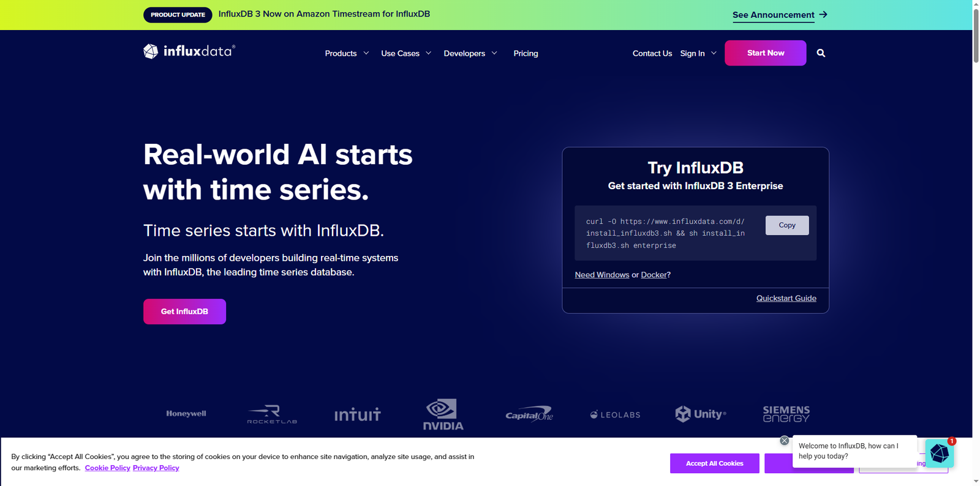Open the Docker install link

pyautogui.click(x=654, y=275)
